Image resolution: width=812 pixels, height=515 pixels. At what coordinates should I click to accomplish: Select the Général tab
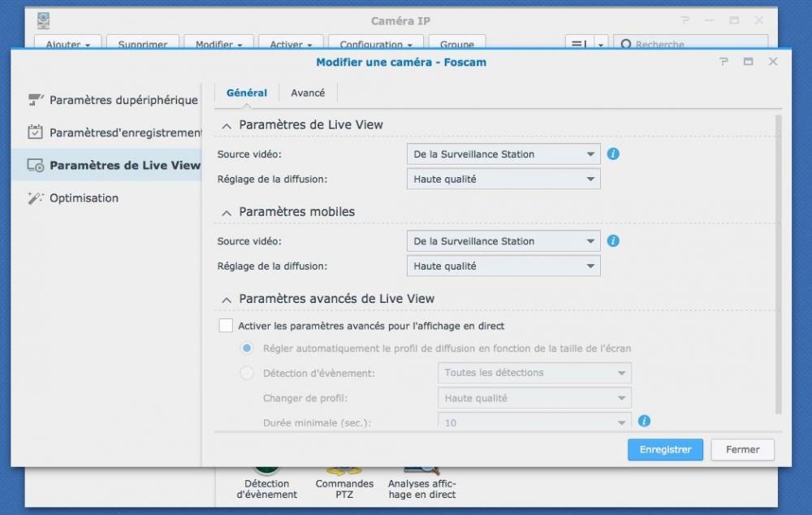[x=247, y=93]
